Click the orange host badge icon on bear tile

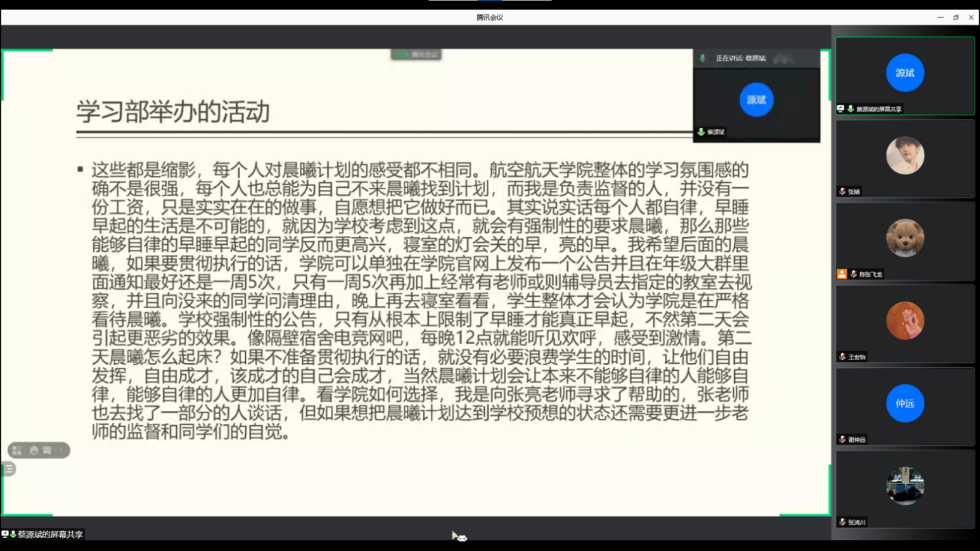(842, 274)
